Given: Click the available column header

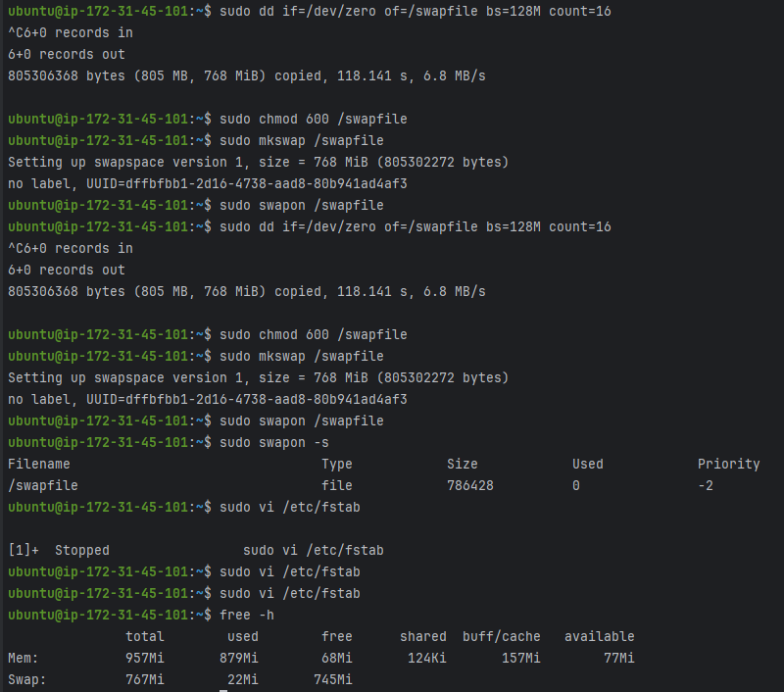Looking at the screenshot, I should pyautogui.click(x=600, y=636).
